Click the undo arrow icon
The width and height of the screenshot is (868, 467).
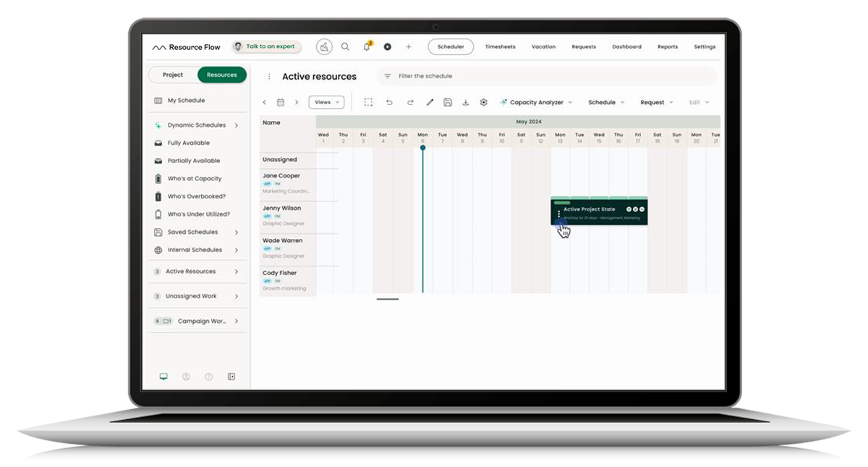pos(389,102)
